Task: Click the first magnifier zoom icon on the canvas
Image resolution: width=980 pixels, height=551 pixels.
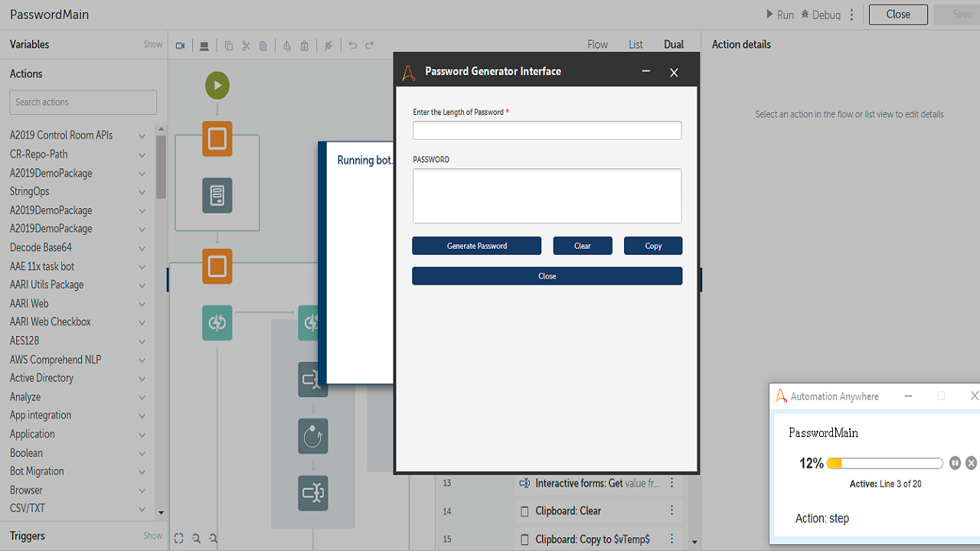Action: pyautogui.click(x=196, y=538)
